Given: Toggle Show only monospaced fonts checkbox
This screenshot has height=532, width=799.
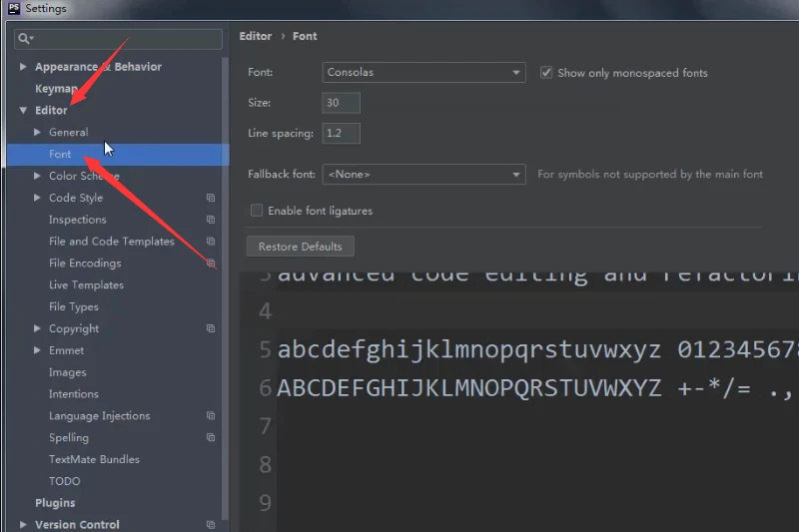Looking at the screenshot, I should pyautogui.click(x=546, y=72).
